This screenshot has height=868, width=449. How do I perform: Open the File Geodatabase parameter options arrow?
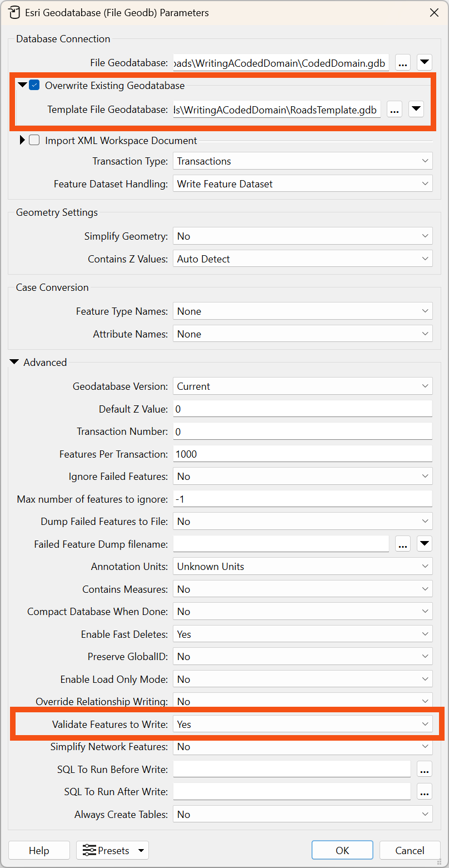pos(424,62)
